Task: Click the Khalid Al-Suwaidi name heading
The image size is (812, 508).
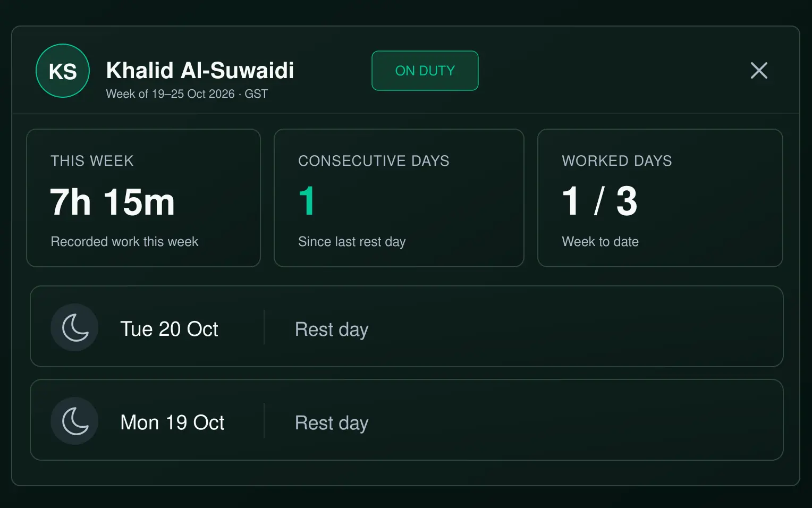Action: pos(200,70)
